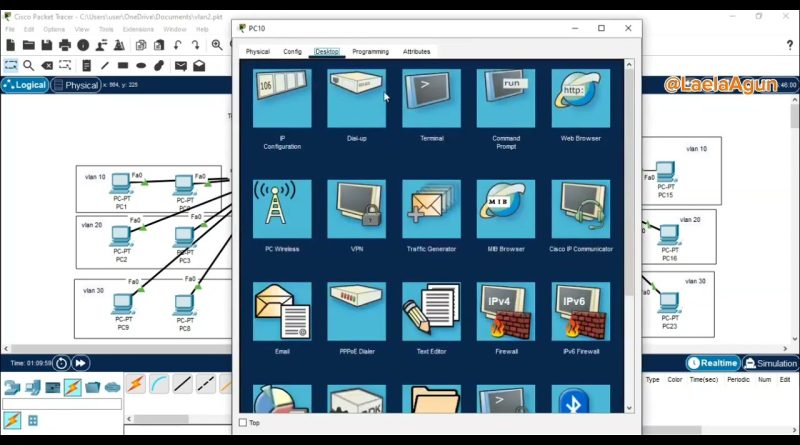Open the Command Prompt app
800x445 pixels.
click(506, 98)
